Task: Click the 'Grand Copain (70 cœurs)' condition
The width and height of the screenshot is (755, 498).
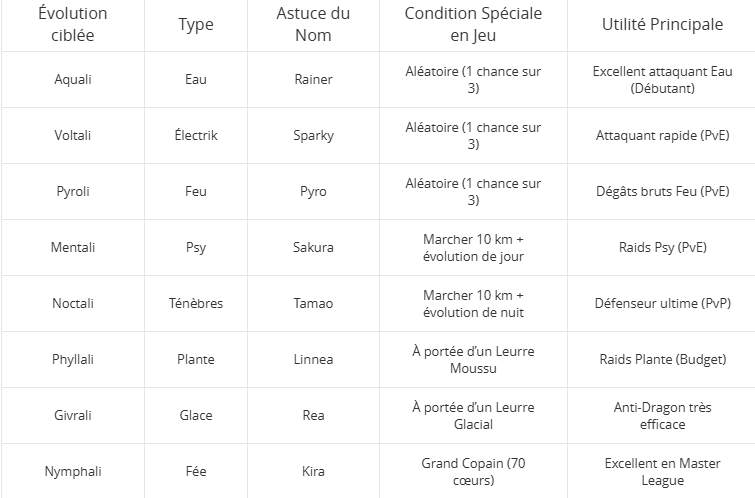Action: 473,472
